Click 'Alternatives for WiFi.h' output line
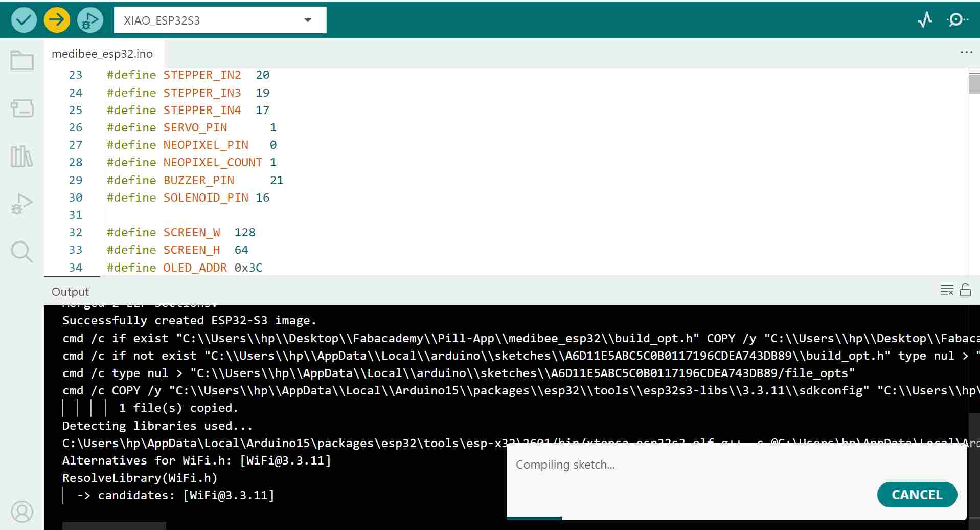Viewport: 980px width, 530px height. coord(196,460)
